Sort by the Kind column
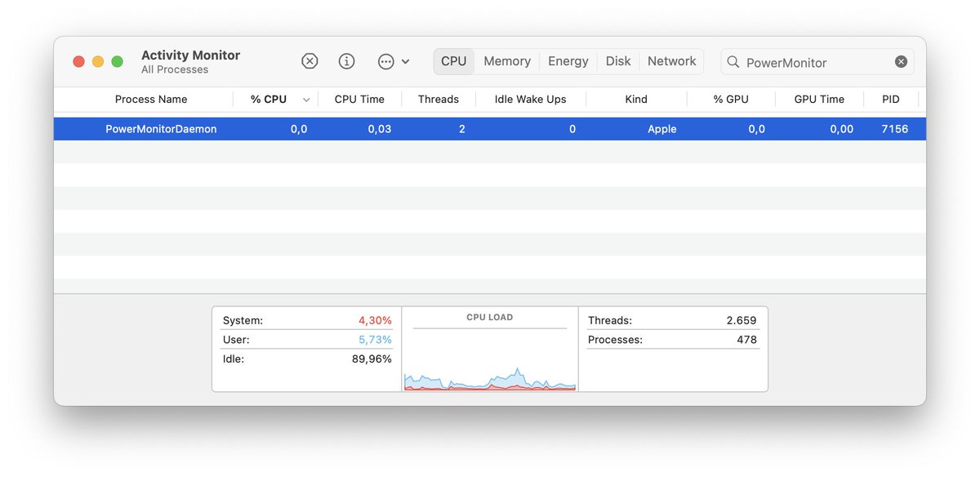Image resolution: width=980 pixels, height=477 pixels. coord(636,100)
